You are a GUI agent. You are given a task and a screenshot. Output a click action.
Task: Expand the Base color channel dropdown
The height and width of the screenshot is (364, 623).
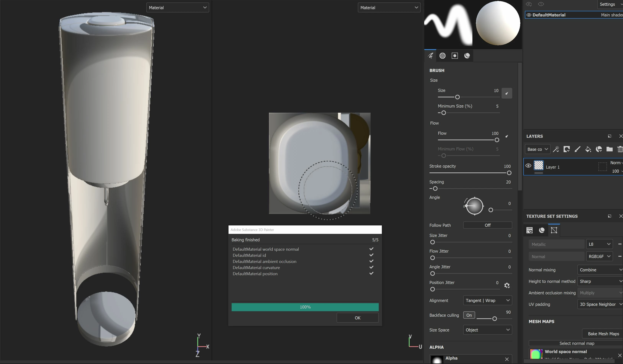(537, 149)
